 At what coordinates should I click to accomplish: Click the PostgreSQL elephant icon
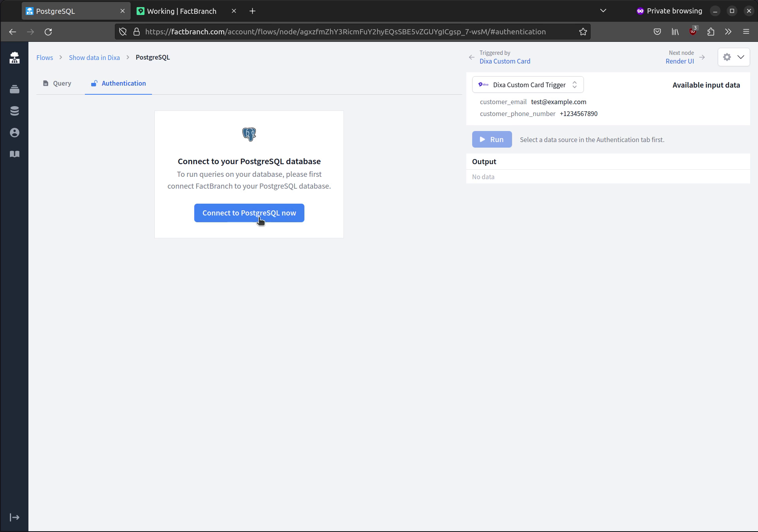[x=250, y=133]
